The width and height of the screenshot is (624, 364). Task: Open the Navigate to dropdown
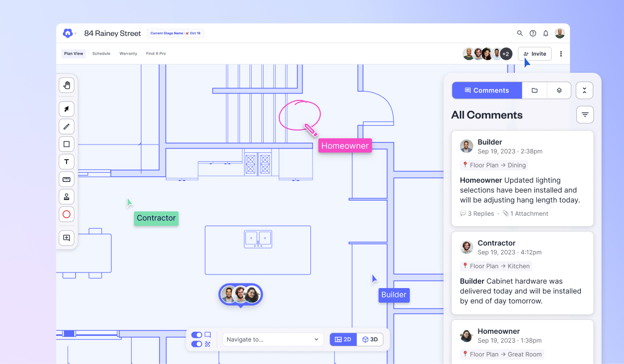pos(273,340)
